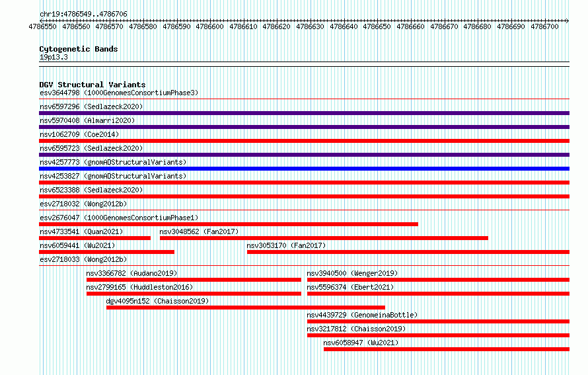This screenshot has width=588, height=375.
Task: Click the red bar under nsv6523388
Action: pos(304,196)
